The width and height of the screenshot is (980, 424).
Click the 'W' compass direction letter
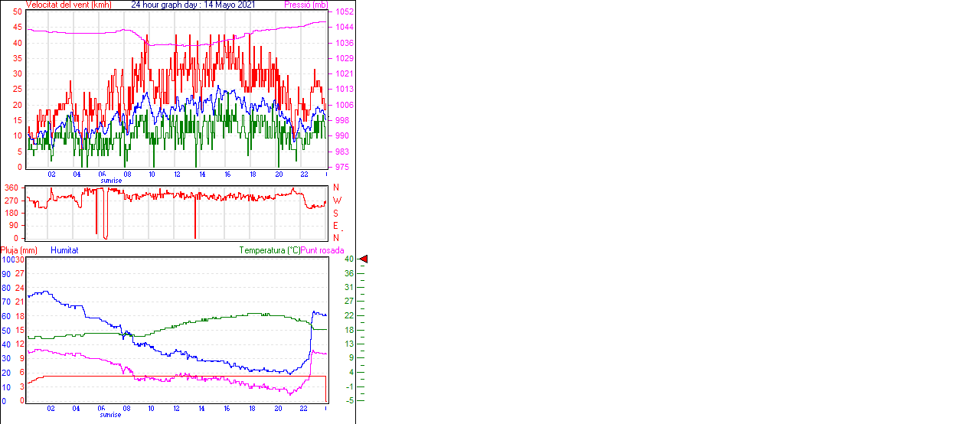click(x=336, y=201)
